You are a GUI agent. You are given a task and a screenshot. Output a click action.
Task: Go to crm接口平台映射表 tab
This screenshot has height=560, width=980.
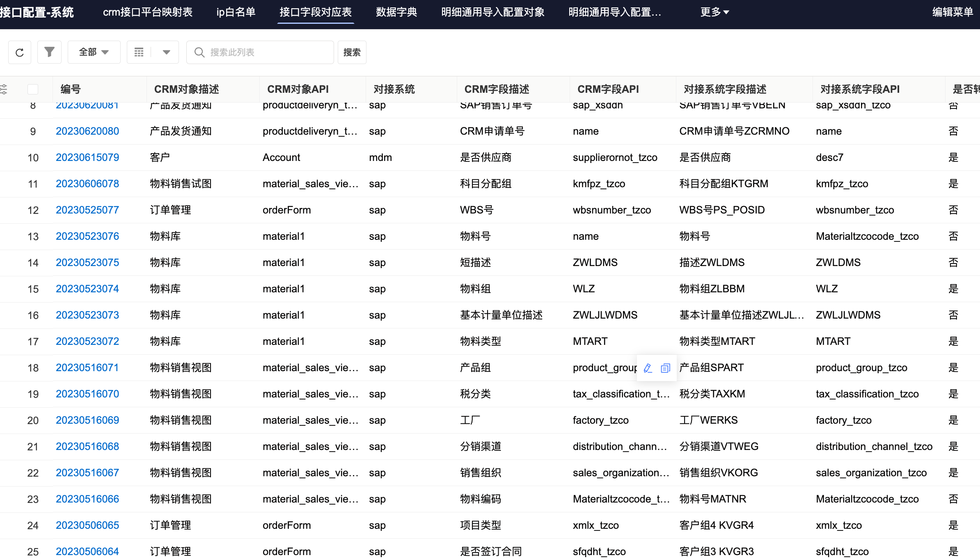coord(148,12)
